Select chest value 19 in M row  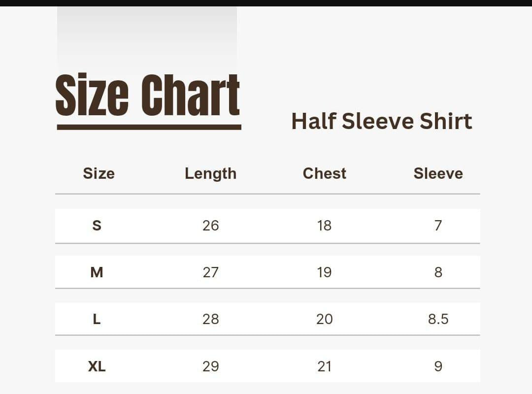point(324,272)
